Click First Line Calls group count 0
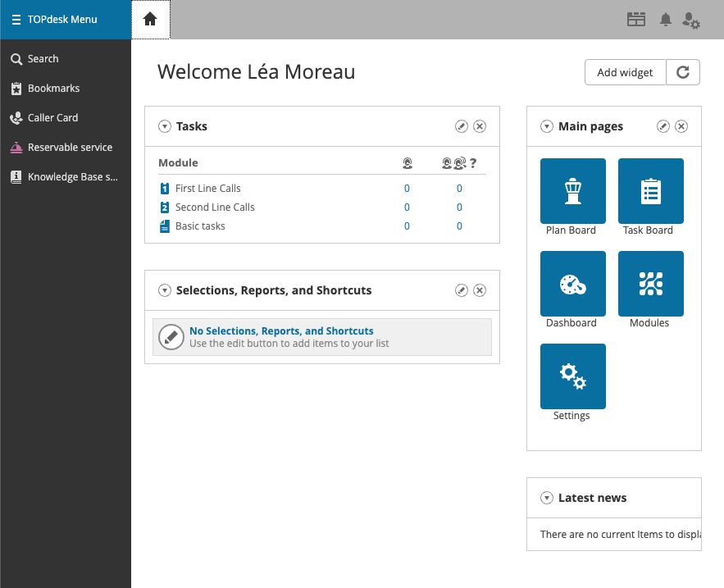Screen dimensions: 724x588 tap(459, 189)
